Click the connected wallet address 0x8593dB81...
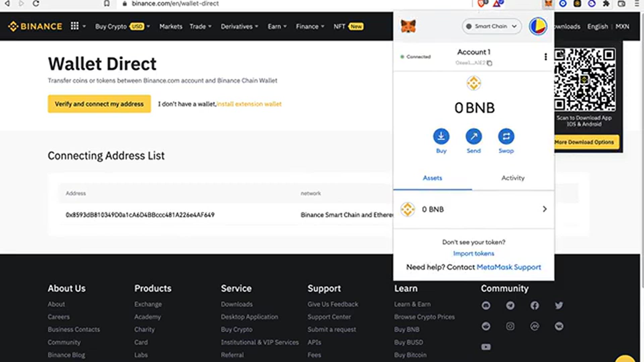Viewport: 644px width, 362px height. [x=140, y=215]
